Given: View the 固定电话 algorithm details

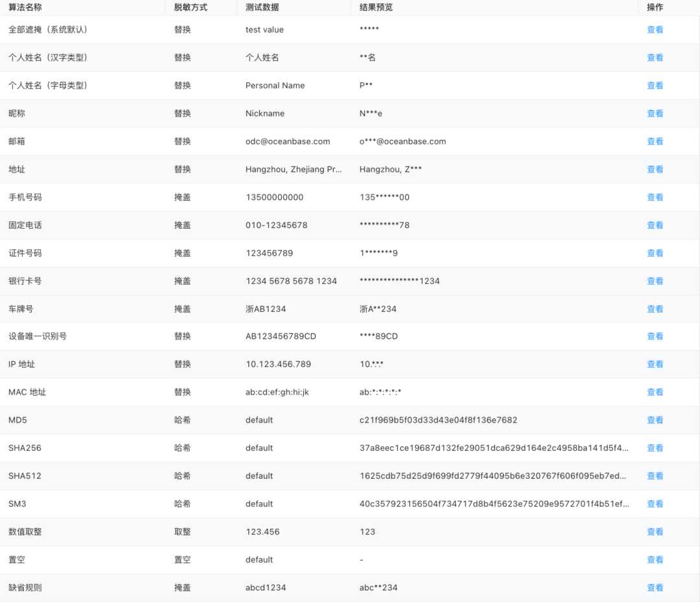Looking at the screenshot, I should (655, 225).
